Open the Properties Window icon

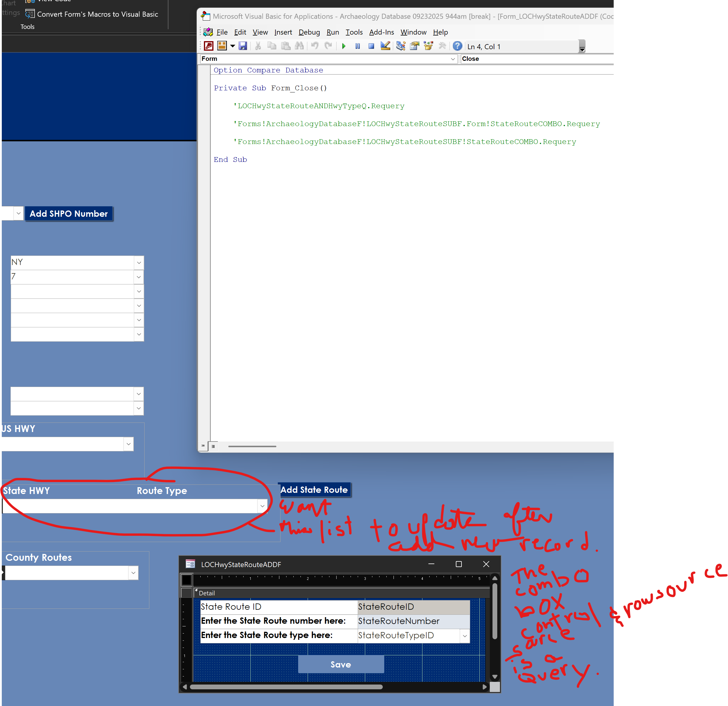tap(414, 46)
